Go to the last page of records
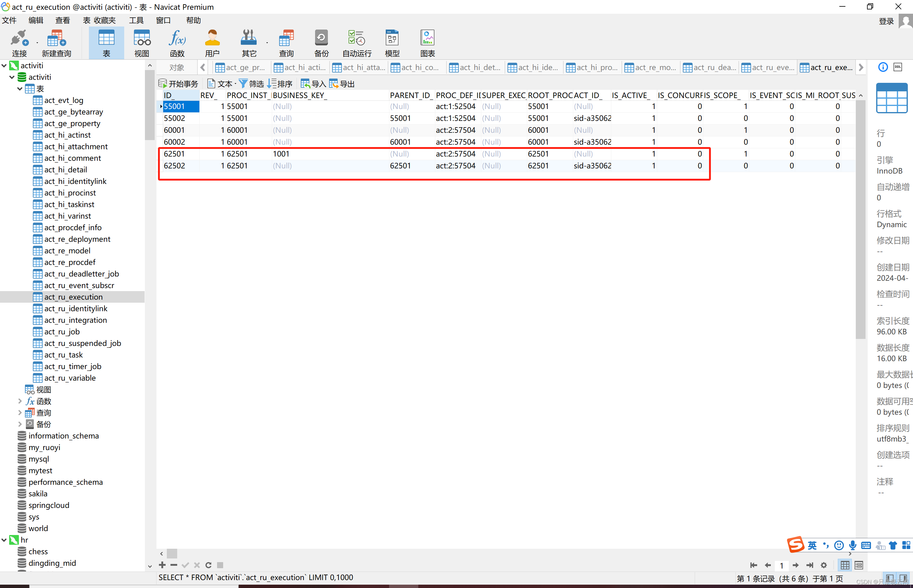Viewport: 913px width, 588px height. 809,565
